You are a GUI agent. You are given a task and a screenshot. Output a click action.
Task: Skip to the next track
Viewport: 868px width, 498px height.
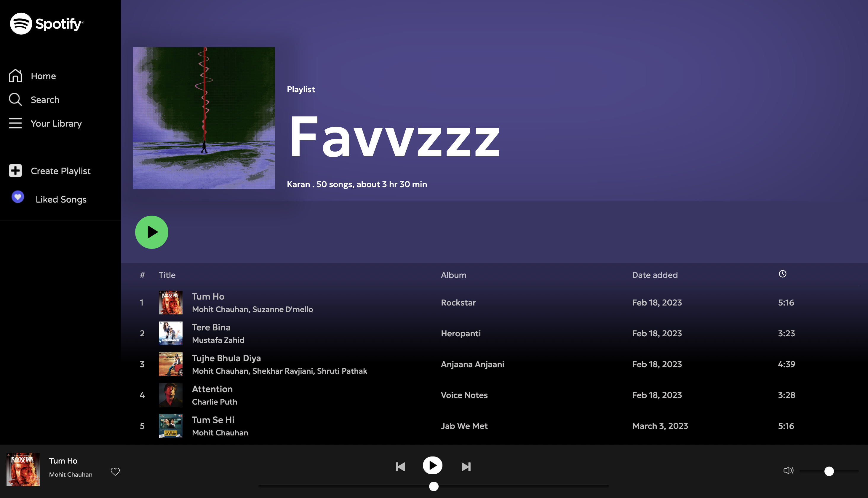tap(466, 467)
